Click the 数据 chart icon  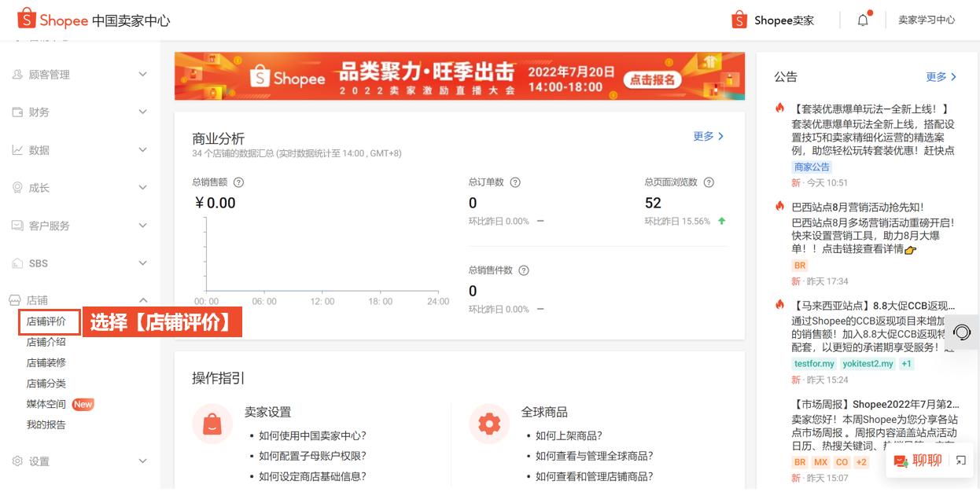17,149
